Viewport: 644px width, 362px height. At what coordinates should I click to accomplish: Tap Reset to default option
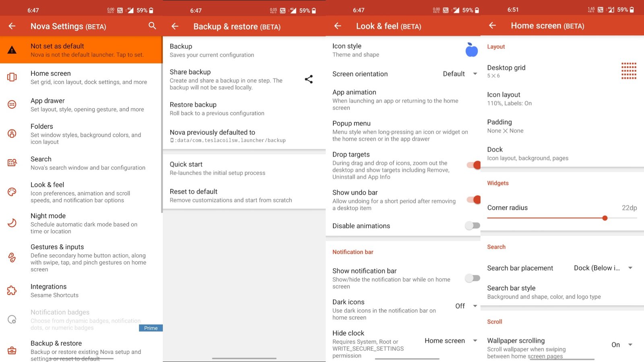(x=244, y=196)
